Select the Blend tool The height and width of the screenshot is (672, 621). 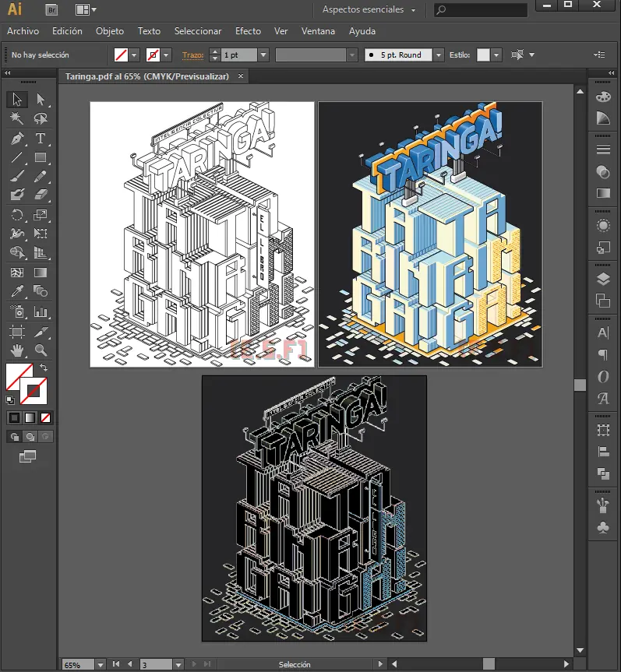(41, 291)
